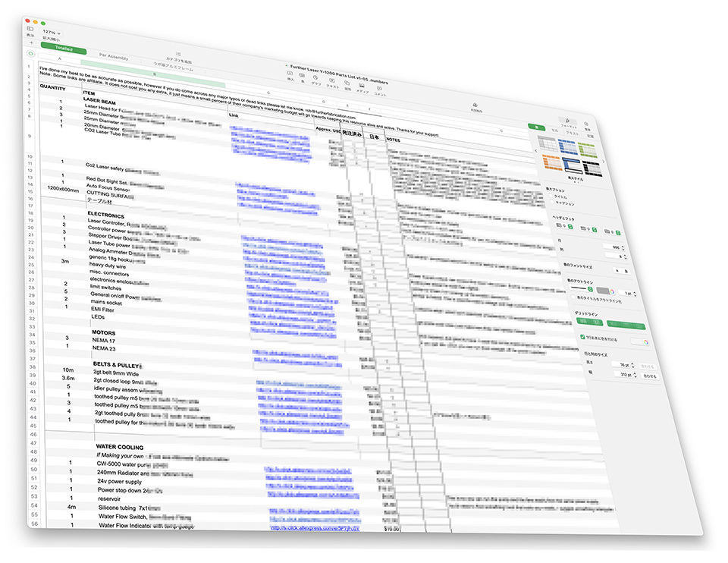Decrease table font size with small A

tap(617, 270)
